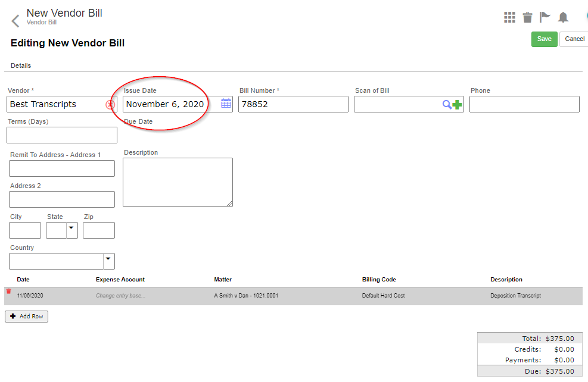Add a new Scan of Bill with plus icon

point(457,105)
